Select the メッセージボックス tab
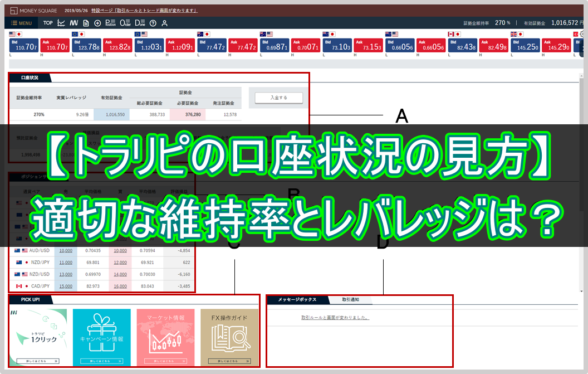588x374 pixels. click(x=297, y=299)
